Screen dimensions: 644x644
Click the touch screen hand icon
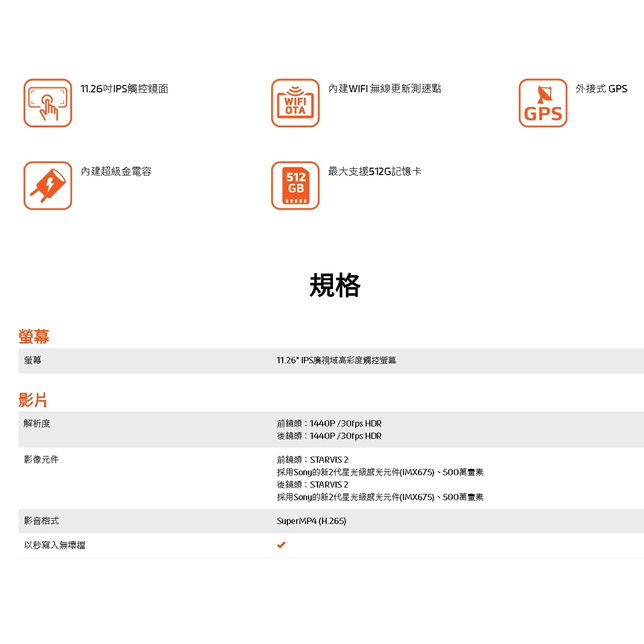48,103
